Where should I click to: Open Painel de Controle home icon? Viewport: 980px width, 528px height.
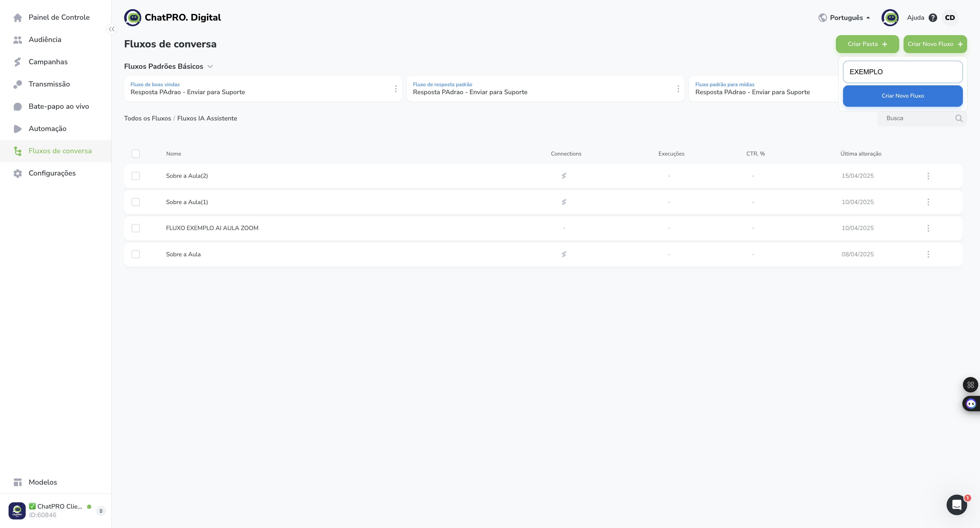pos(17,17)
